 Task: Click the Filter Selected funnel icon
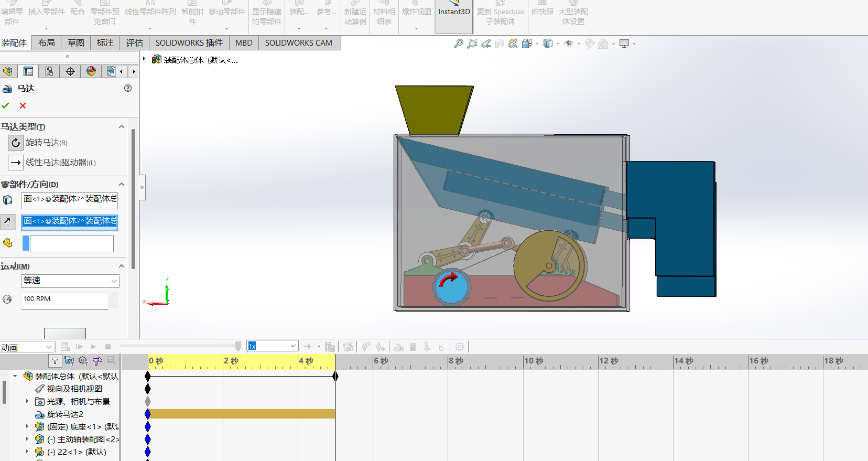tap(97, 360)
